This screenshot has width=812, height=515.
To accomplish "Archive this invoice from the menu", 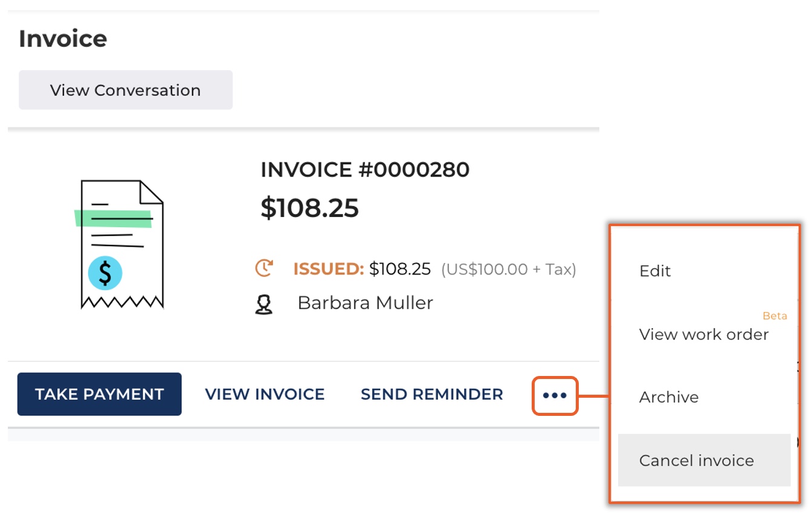I will tap(669, 397).
